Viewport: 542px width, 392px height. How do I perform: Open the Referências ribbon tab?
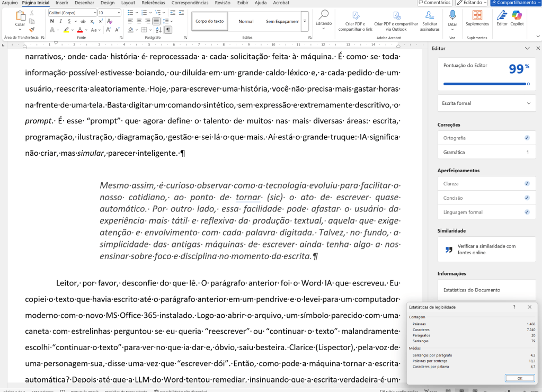point(153,3)
